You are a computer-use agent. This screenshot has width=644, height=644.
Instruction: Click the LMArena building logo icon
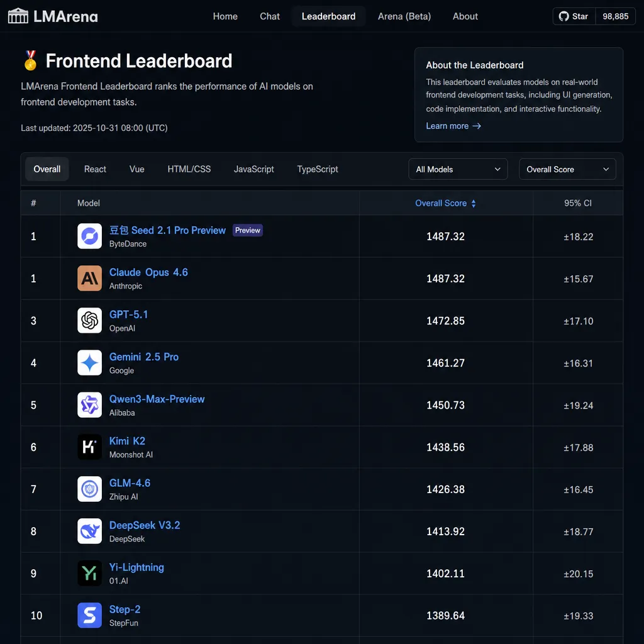pos(18,16)
